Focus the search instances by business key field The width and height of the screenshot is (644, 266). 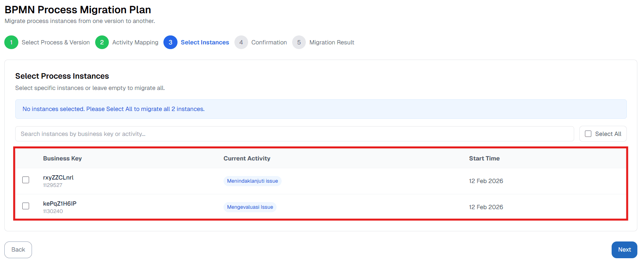tap(295, 134)
